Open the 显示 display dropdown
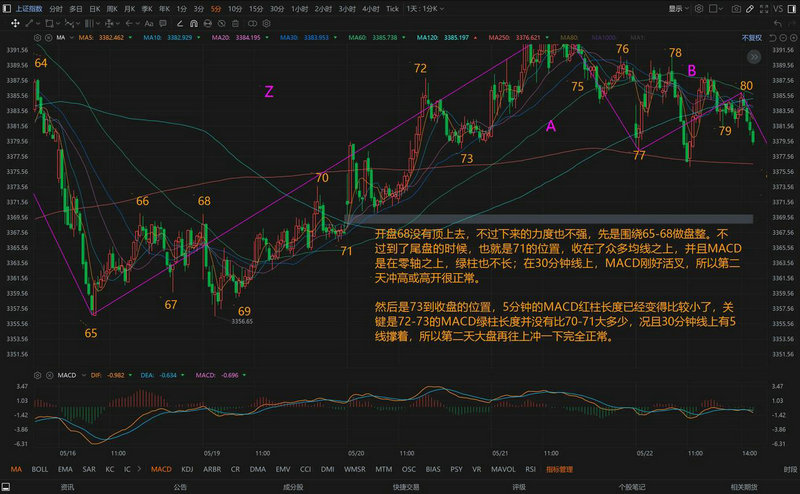The image size is (800, 494). point(679,9)
